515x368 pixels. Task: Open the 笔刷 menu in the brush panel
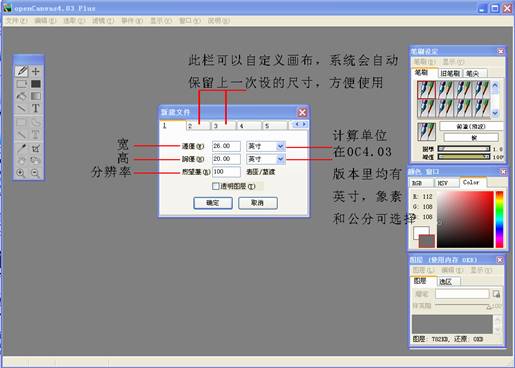(x=425, y=62)
